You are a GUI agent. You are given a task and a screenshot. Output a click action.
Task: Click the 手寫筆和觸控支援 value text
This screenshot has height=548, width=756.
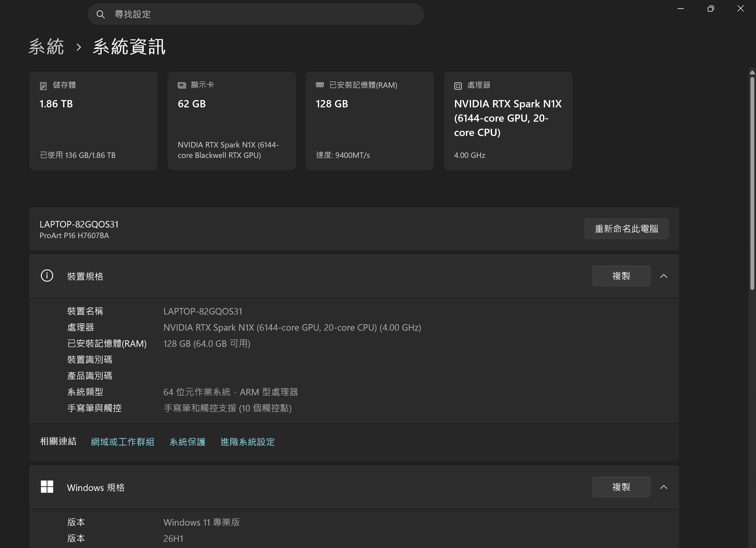pyautogui.click(x=227, y=408)
